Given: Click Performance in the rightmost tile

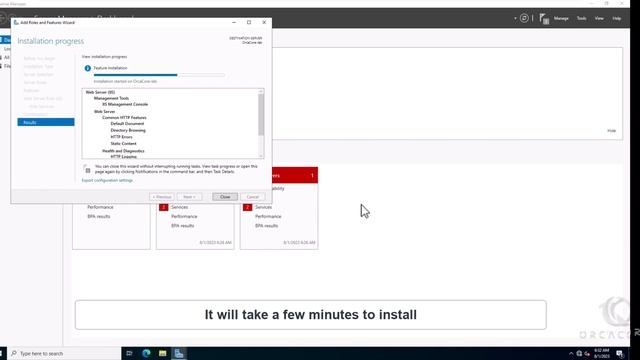Looking at the screenshot, I should [268, 216].
